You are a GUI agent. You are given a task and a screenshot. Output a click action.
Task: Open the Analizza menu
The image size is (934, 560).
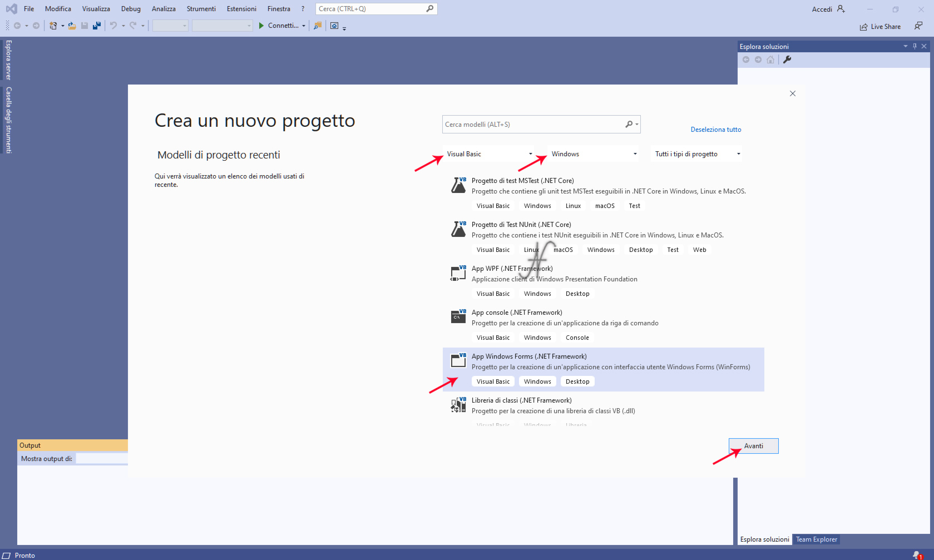point(164,9)
